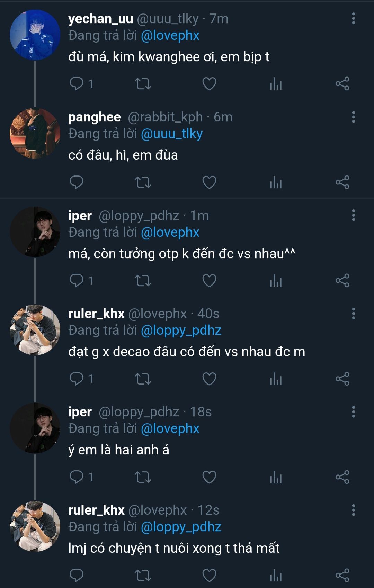Reply to iper's 18s tweet

[x=77, y=477]
